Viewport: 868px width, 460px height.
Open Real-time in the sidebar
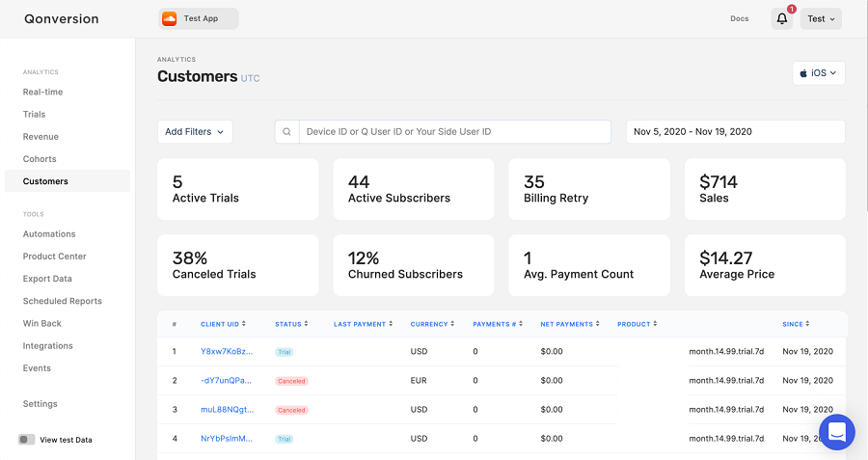(x=43, y=92)
